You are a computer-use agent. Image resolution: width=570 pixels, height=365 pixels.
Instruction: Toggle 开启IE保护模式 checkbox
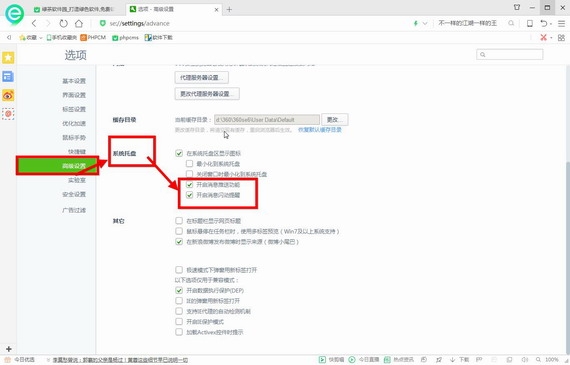[x=179, y=321]
